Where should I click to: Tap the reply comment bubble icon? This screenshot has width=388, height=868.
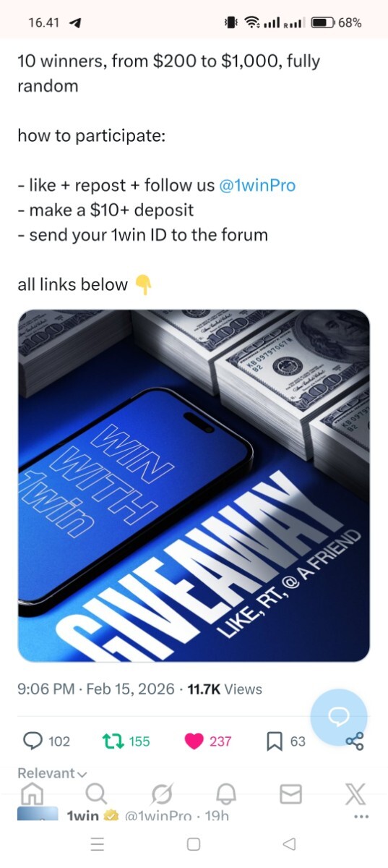click(33, 741)
